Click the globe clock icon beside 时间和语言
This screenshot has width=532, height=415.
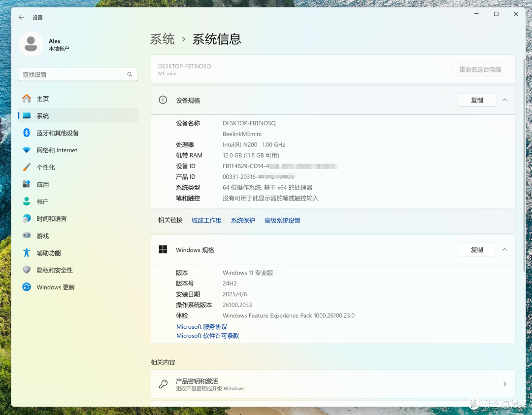click(x=27, y=218)
